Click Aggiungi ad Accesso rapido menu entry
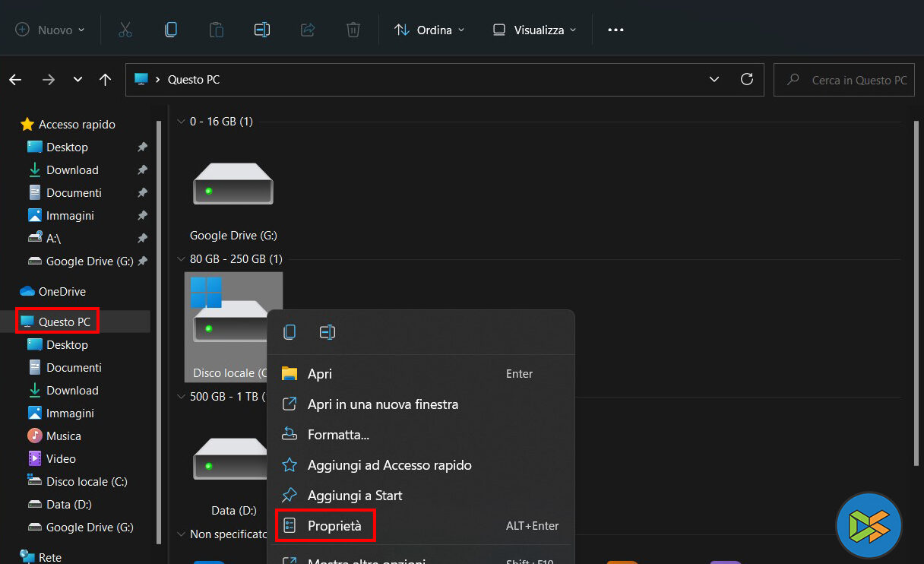Viewport: 924px width, 564px height. pyautogui.click(x=389, y=465)
